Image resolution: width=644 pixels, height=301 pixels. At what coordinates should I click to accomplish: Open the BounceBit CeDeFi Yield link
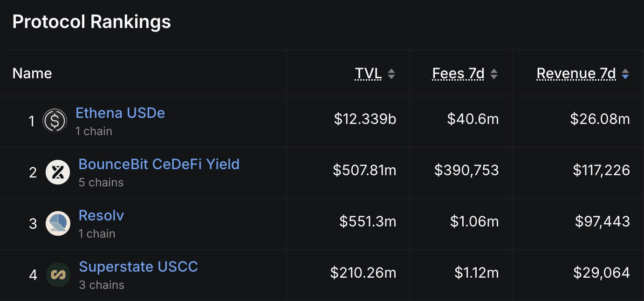click(x=159, y=164)
